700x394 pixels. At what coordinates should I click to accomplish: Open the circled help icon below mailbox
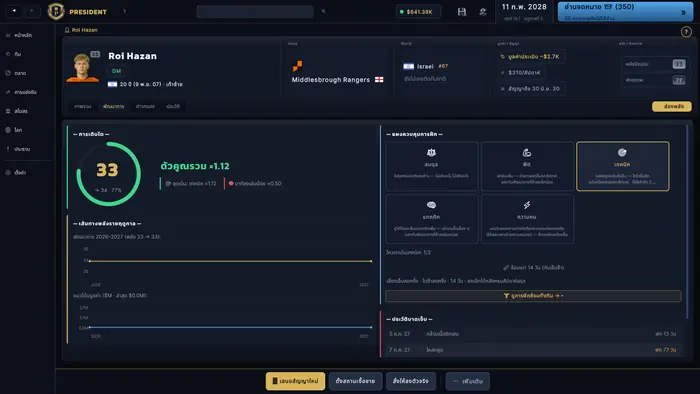686,32
